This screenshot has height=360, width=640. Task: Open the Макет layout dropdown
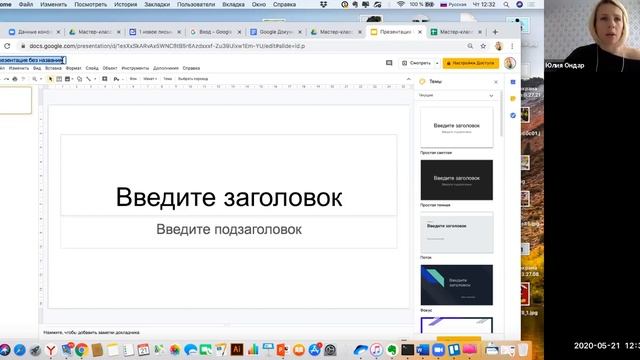(150, 79)
